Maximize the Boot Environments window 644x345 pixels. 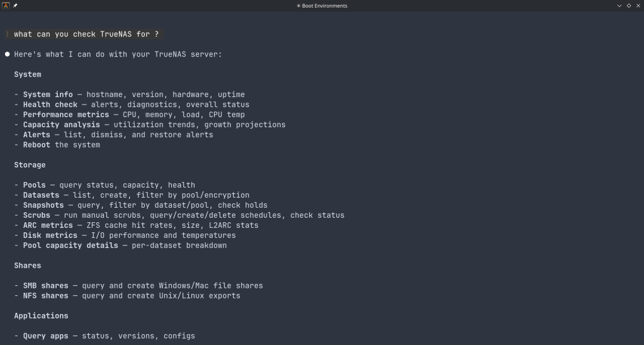[x=629, y=6]
